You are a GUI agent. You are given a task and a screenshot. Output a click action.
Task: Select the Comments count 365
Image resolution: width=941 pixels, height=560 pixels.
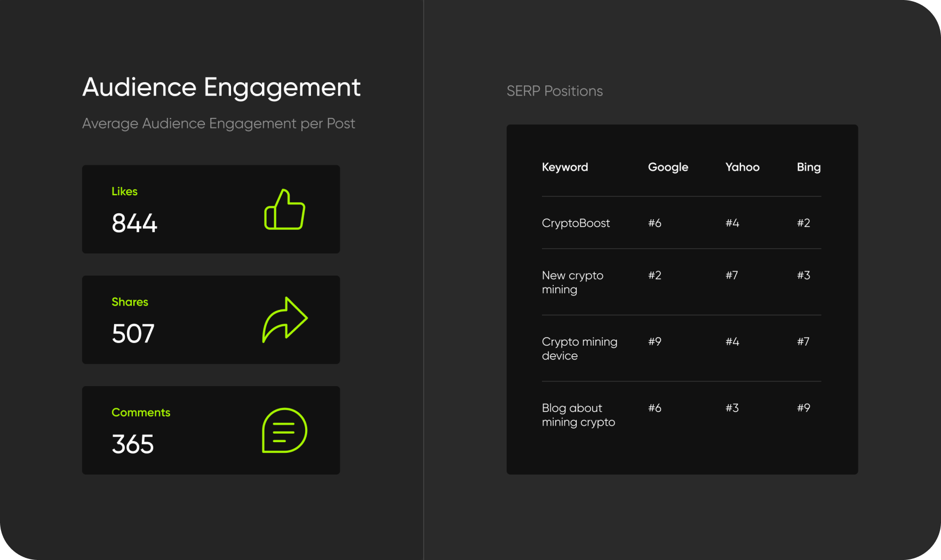[x=133, y=444]
